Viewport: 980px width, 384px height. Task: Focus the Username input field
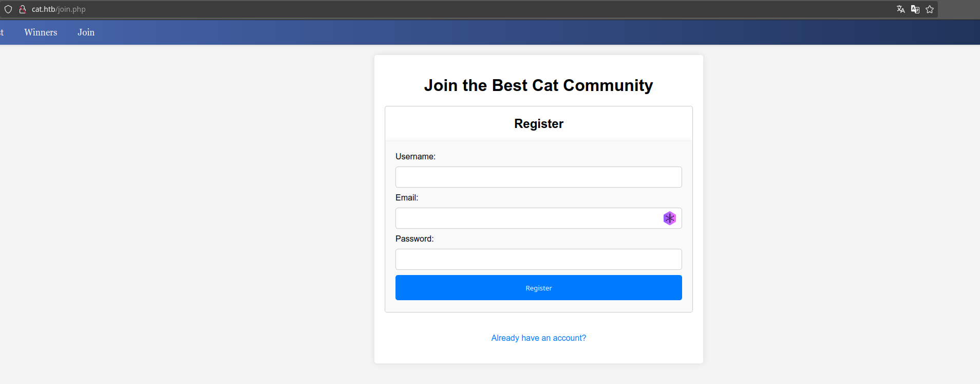pyautogui.click(x=538, y=177)
